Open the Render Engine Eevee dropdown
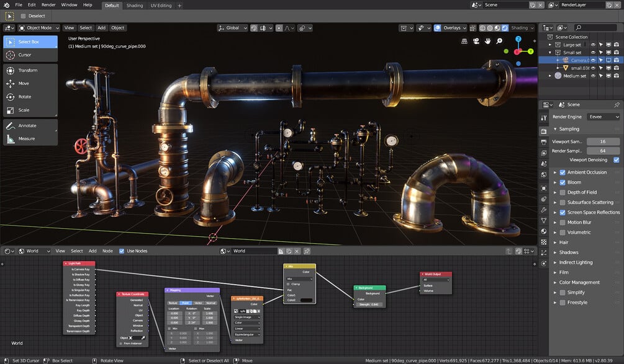This screenshot has height=364, width=624. [604, 117]
